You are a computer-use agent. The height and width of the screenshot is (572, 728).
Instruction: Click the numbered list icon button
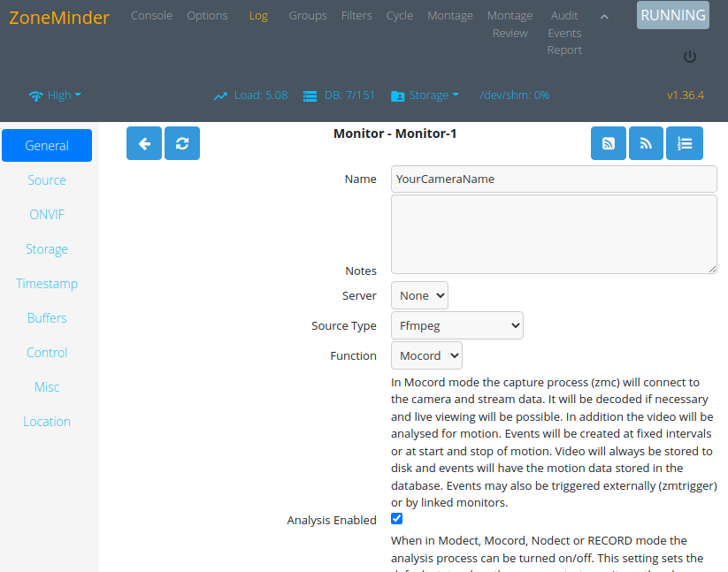pos(685,143)
